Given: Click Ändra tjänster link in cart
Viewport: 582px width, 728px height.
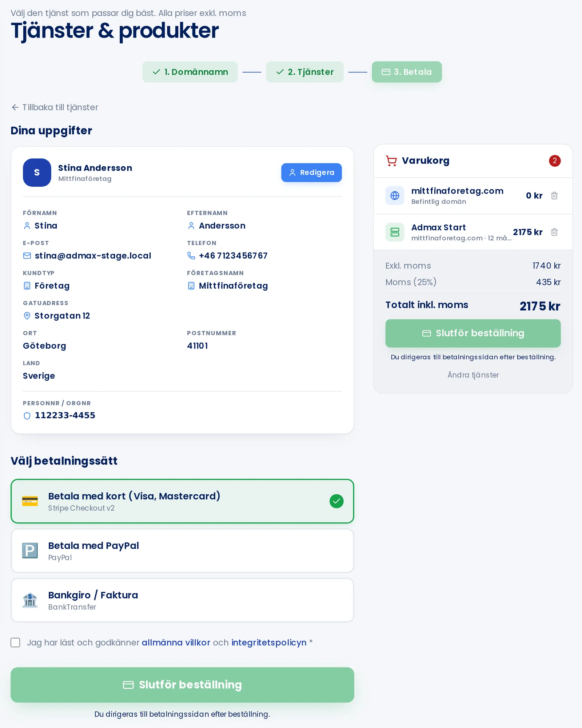Looking at the screenshot, I should [473, 375].
